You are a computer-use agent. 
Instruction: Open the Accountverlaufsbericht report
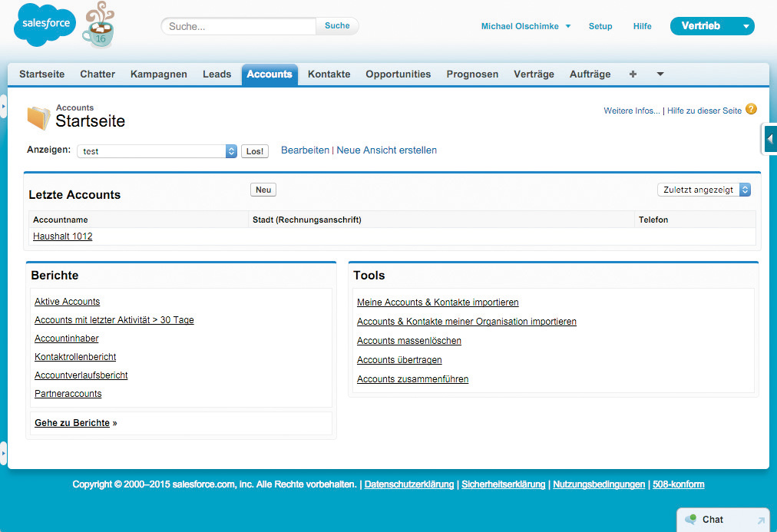click(81, 375)
